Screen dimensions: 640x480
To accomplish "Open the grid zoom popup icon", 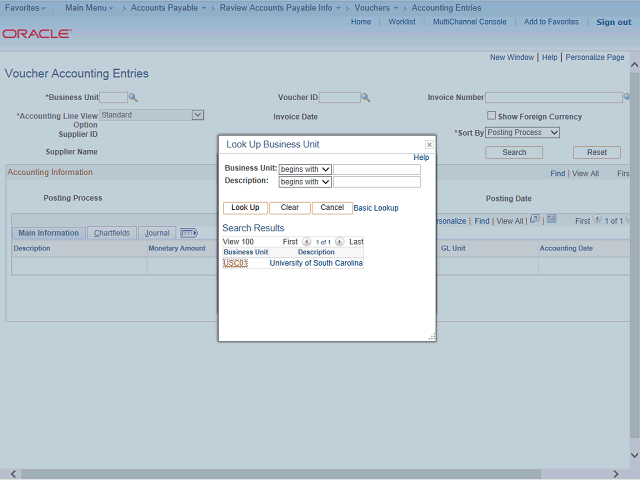I will click(x=534, y=219).
